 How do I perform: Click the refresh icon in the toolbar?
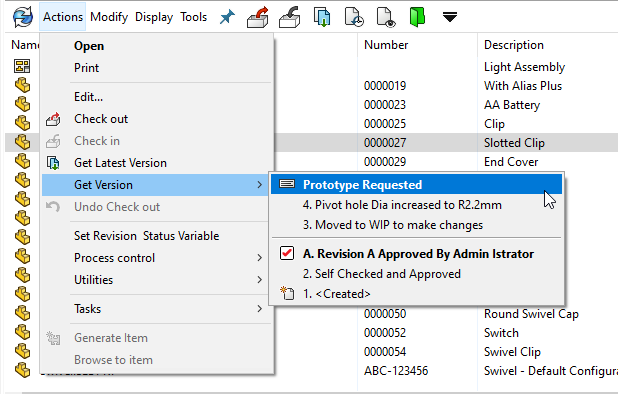[23, 17]
